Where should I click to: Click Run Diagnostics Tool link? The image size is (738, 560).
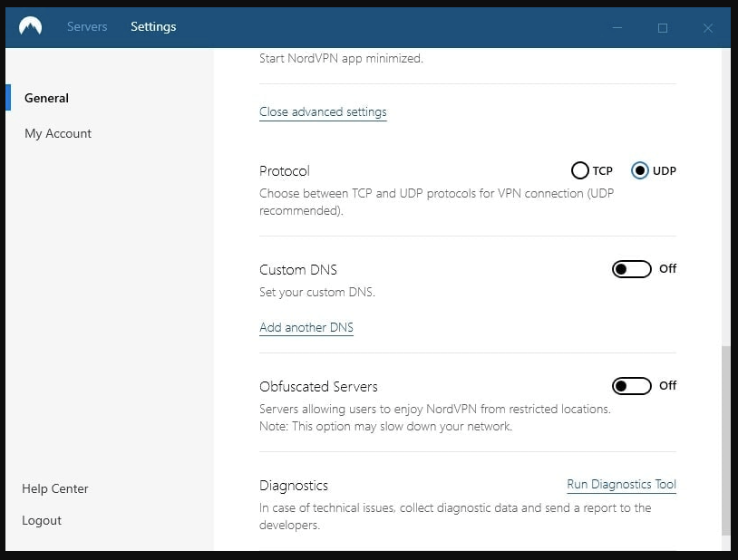click(621, 485)
